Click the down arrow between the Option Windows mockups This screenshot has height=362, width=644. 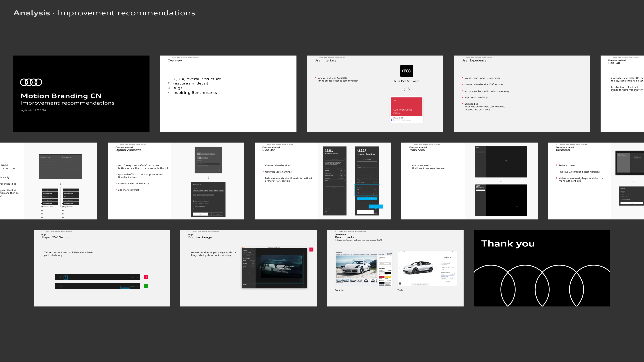pos(208,178)
